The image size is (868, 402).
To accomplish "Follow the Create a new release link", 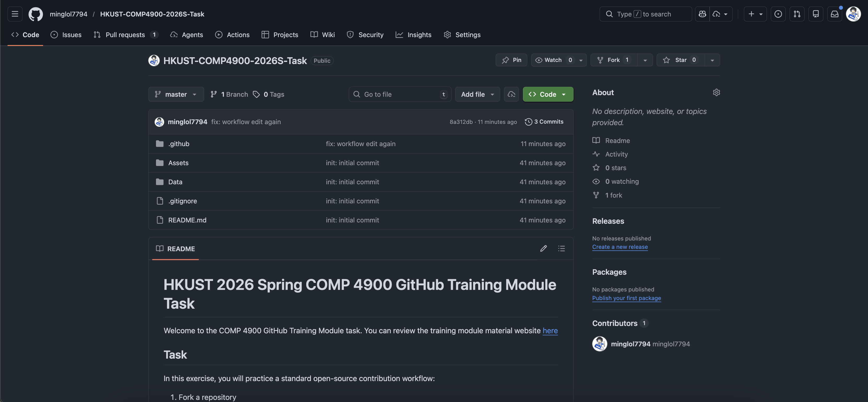I will click(x=620, y=247).
